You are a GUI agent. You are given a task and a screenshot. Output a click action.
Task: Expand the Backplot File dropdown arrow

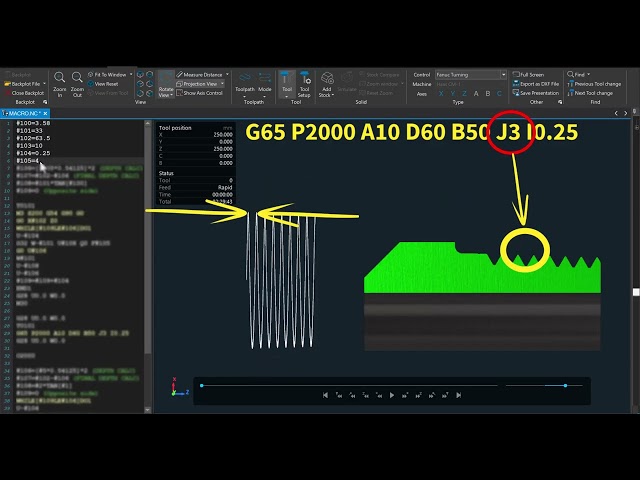coord(44,84)
